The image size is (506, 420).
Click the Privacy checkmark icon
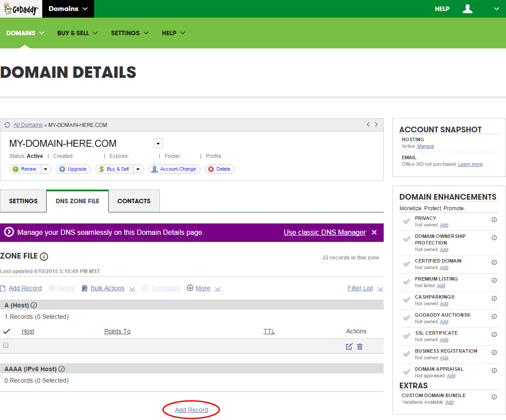407,221
